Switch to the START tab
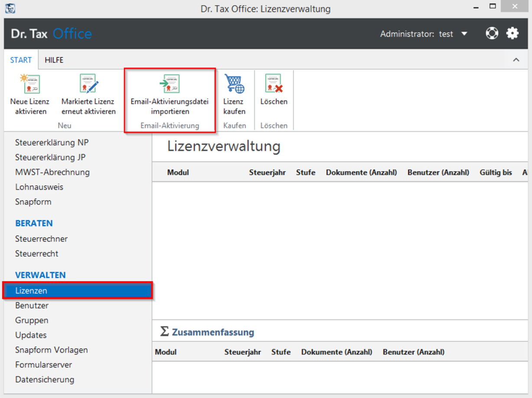 [x=21, y=60]
